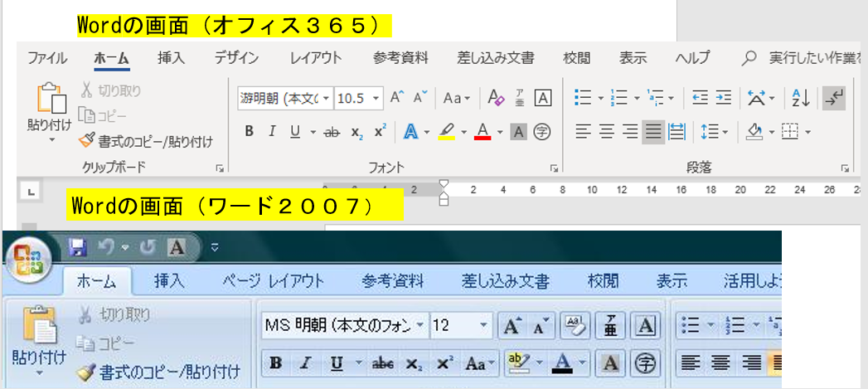Apply subscript in Office 365 ribbon
Screen dimensions: 868x389
357,132
